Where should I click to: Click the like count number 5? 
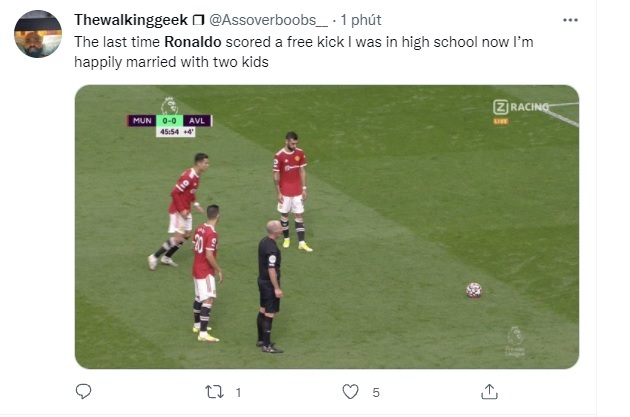376,393
